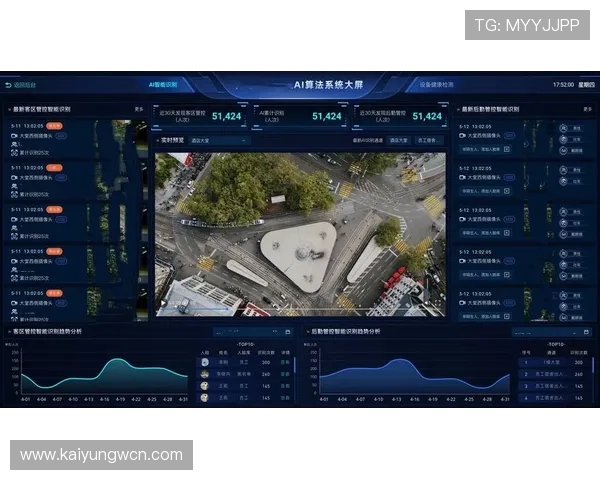This screenshot has height=480, width=600.
Task: Click the video progress bar in live preview
Action: (300, 309)
